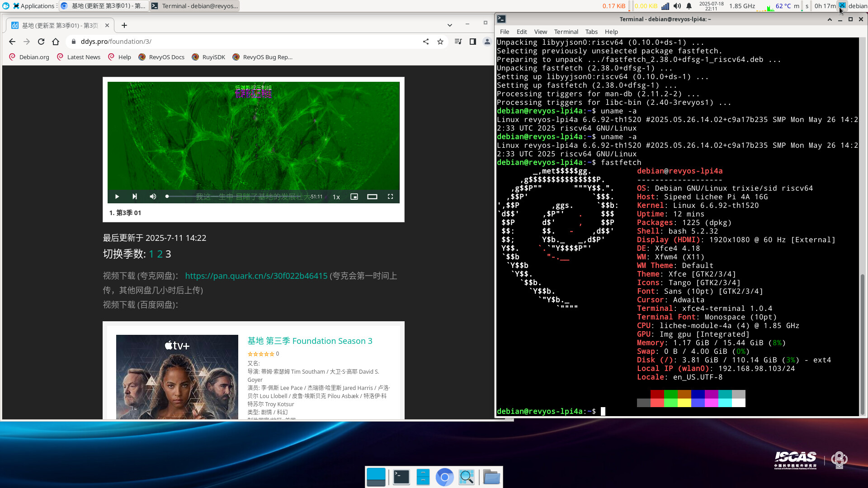Click the Foundation Apple TV+ poster
This screenshot has height=488, width=868.
[x=177, y=377]
